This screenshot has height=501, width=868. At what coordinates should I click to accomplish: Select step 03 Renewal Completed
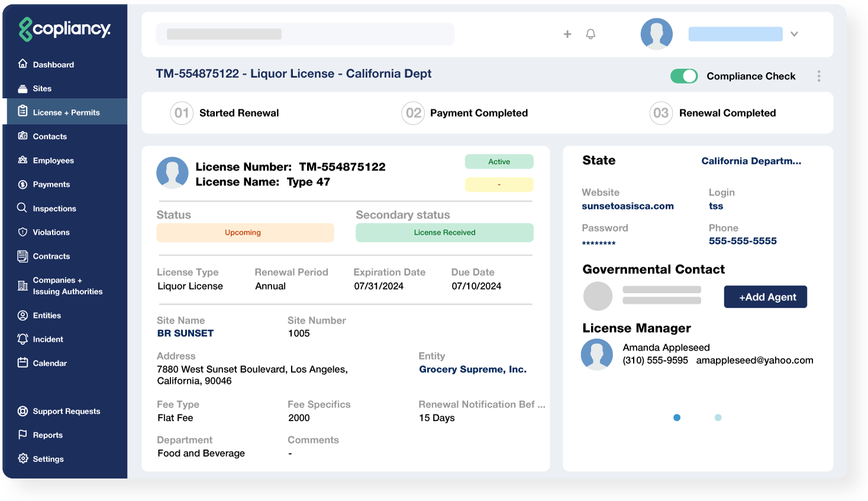[713, 113]
